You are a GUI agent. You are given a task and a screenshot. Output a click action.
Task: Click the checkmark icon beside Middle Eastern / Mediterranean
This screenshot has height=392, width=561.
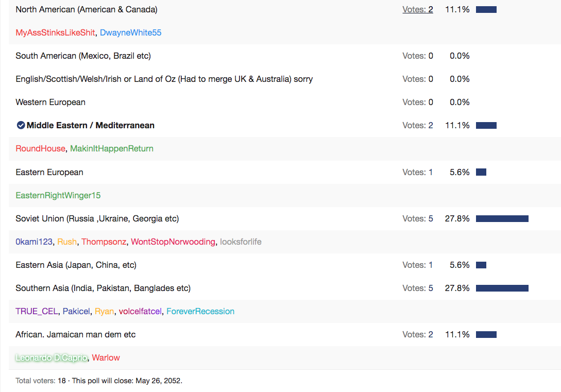[21, 125]
